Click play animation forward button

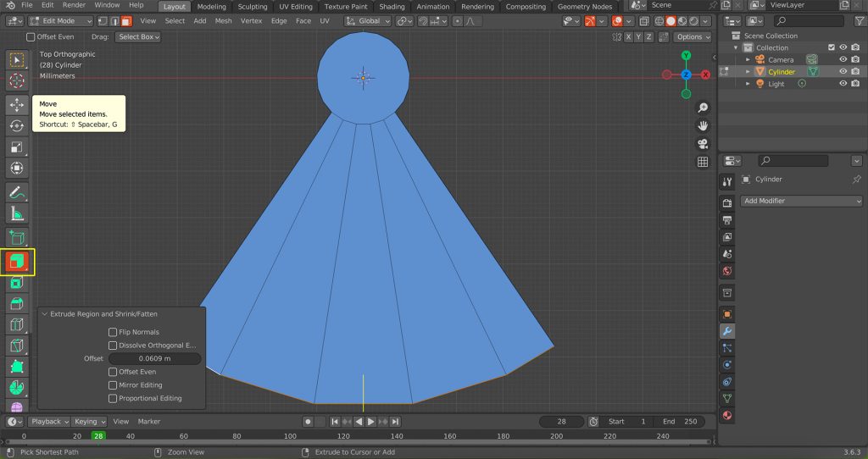pyautogui.click(x=371, y=422)
